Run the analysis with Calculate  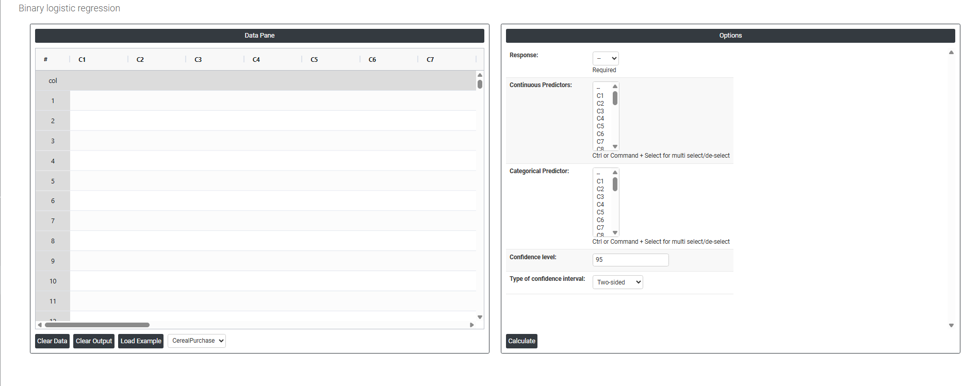pyautogui.click(x=521, y=341)
